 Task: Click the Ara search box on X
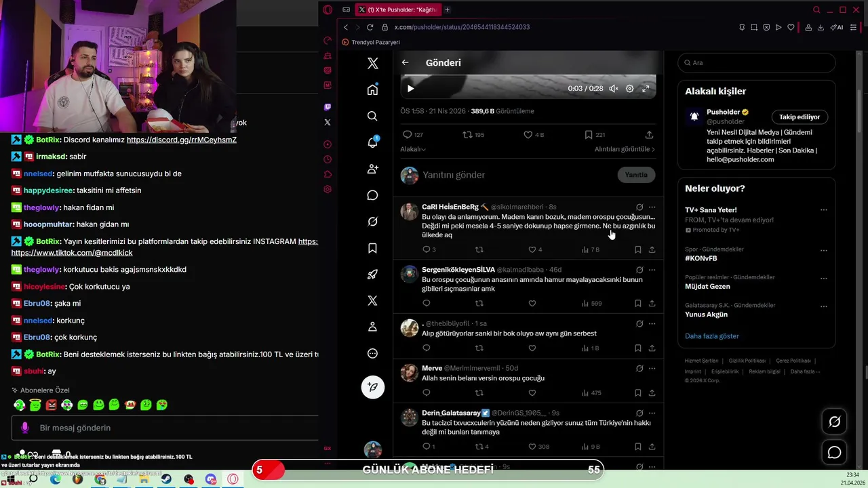click(x=756, y=62)
